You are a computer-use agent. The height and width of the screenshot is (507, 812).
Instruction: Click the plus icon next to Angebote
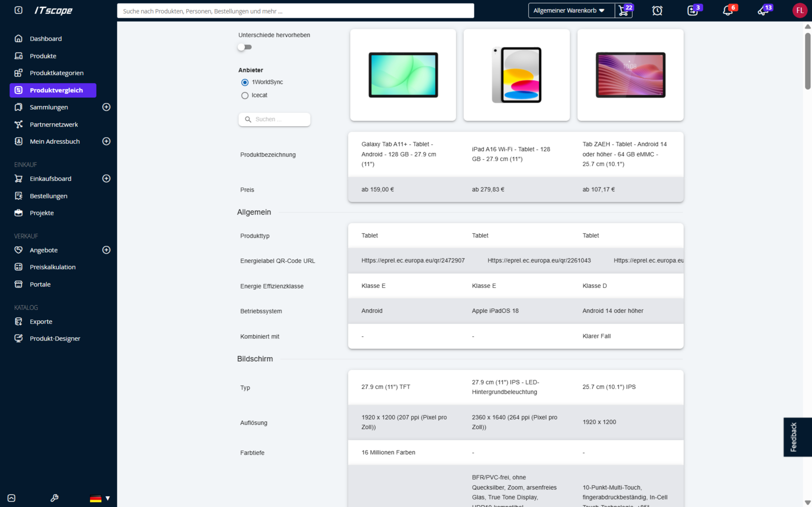pos(106,250)
